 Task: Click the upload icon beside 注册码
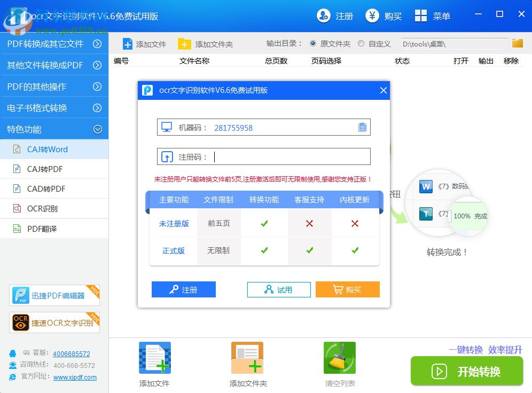[x=167, y=156]
